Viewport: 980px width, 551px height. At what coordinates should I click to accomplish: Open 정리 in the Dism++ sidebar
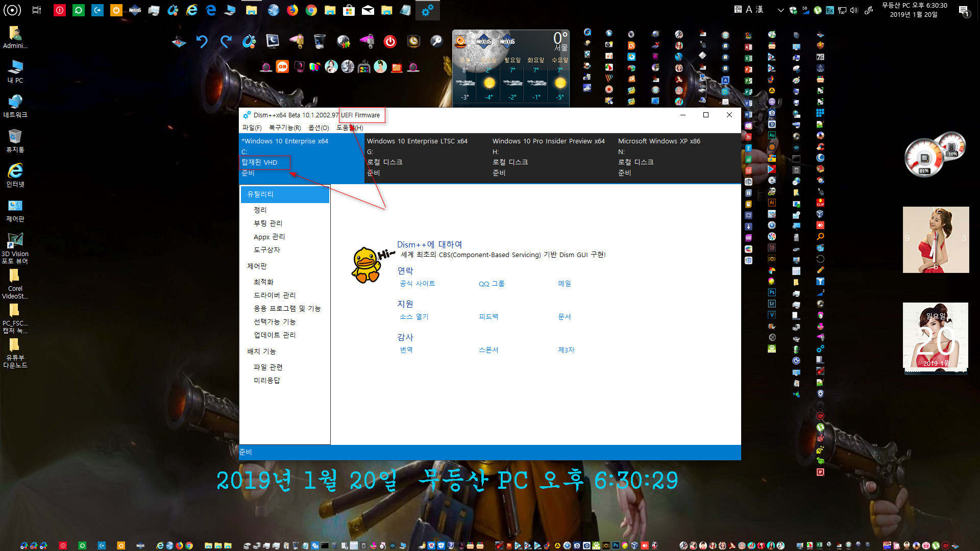[x=260, y=210]
